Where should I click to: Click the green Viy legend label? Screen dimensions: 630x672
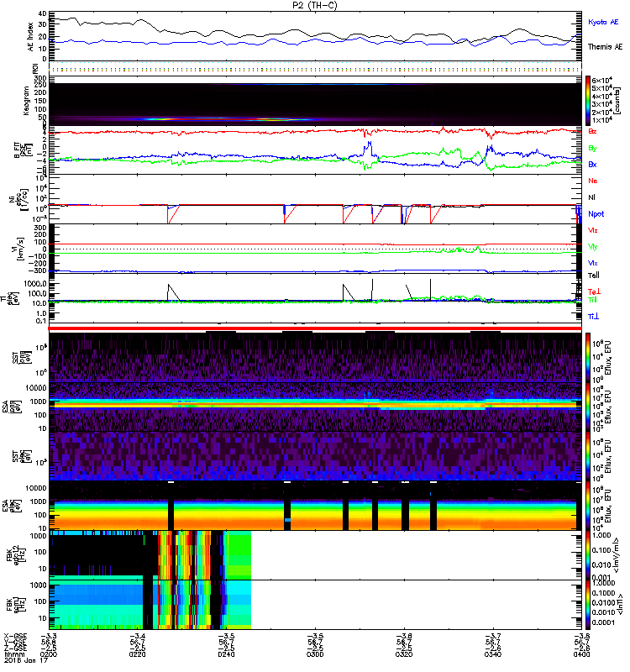pyautogui.click(x=592, y=247)
